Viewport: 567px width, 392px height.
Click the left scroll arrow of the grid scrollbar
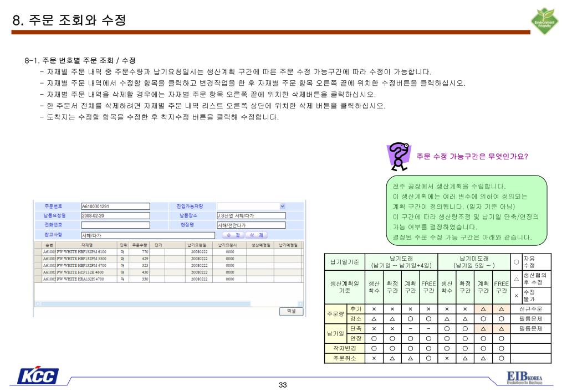point(37,303)
